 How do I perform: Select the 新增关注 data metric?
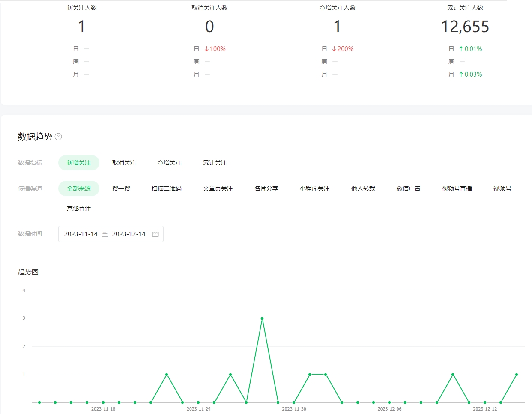coord(79,163)
